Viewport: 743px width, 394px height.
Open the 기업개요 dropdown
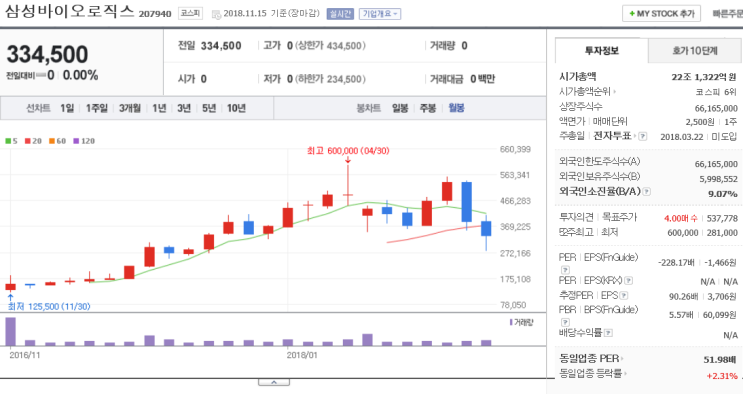coord(380,14)
